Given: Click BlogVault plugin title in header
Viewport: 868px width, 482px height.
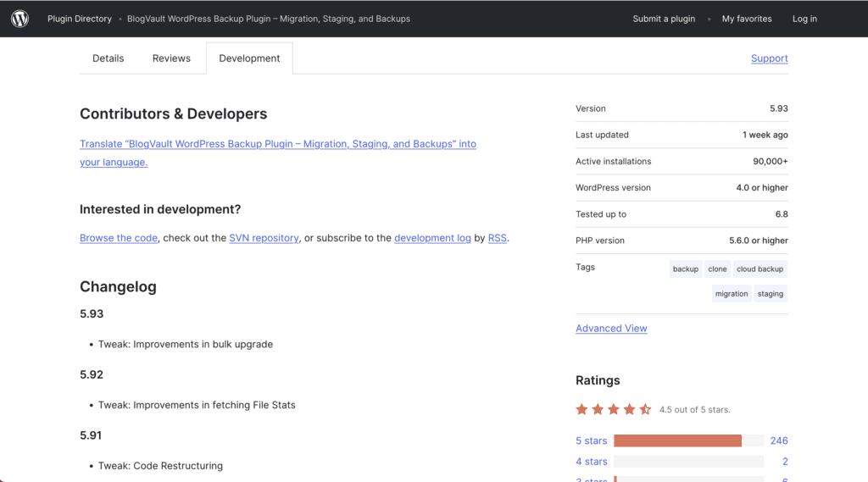Looking at the screenshot, I should pos(269,19).
